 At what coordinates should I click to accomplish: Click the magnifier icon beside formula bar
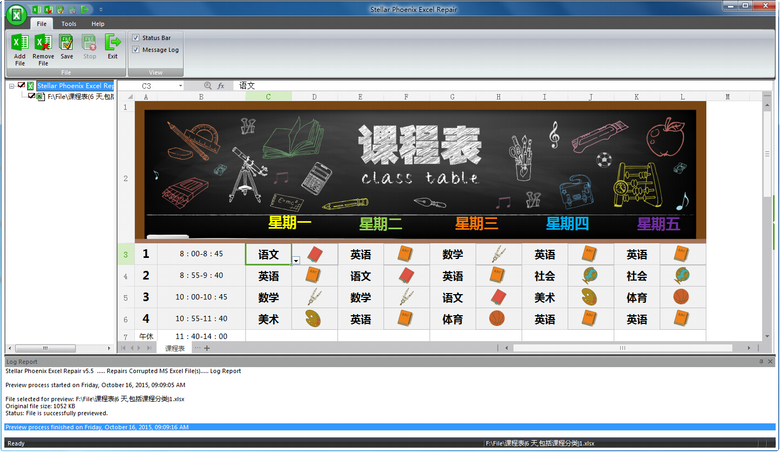click(x=208, y=86)
